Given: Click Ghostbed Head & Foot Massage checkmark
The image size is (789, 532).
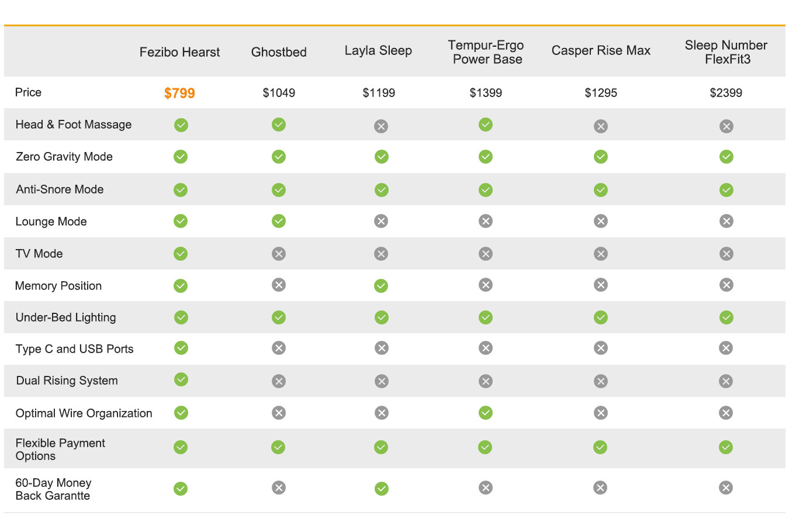Looking at the screenshot, I should point(279,125).
